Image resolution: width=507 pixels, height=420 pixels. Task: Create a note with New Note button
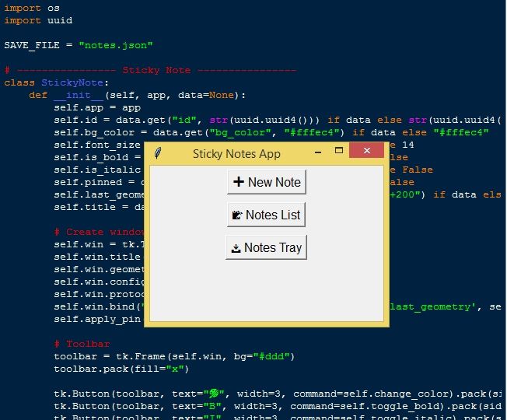(266, 182)
